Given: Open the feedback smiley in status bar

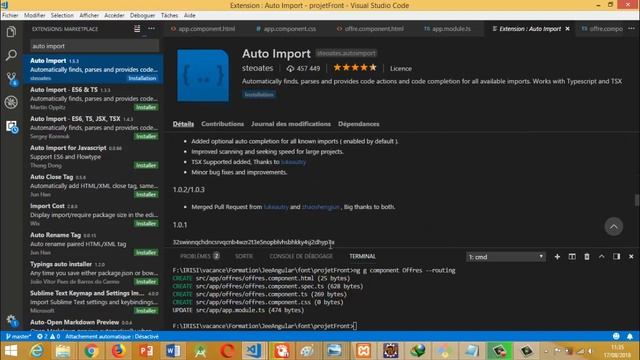Looking at the screenshot, I should [x=616, y=336].
